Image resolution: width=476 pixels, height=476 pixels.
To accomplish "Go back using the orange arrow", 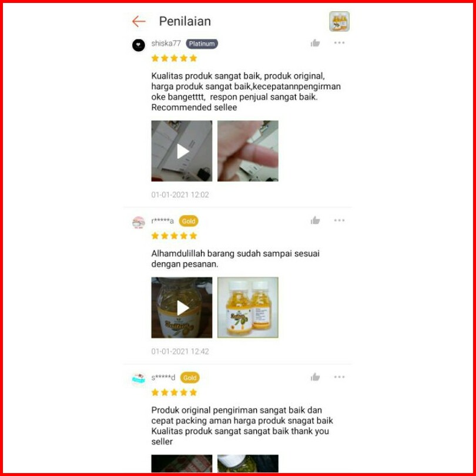I will (x=139, y=21).
